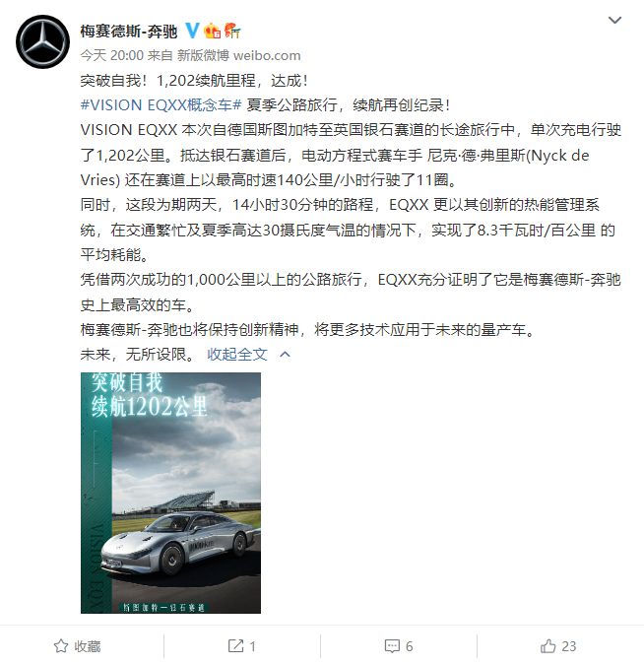Screen dimensions: 644x665
Task: Open the VISION EQXX poster image
Action: point(171,493)
